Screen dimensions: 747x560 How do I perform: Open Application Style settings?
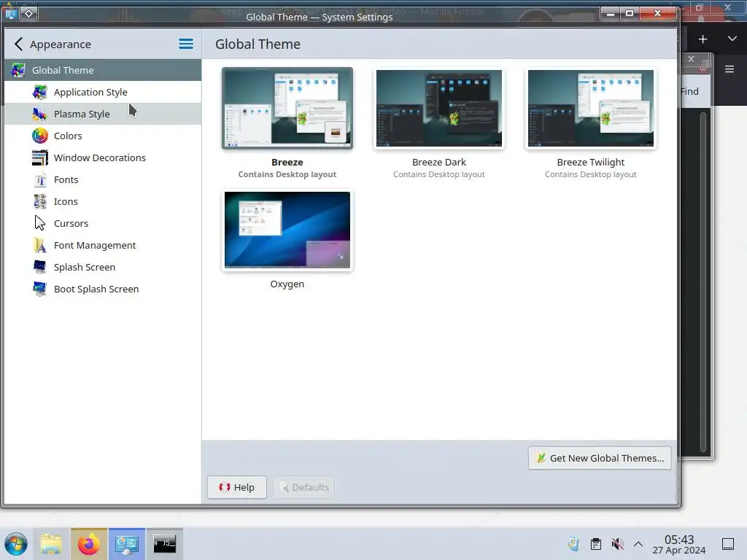pyautogui.click(x=103, y=92)
